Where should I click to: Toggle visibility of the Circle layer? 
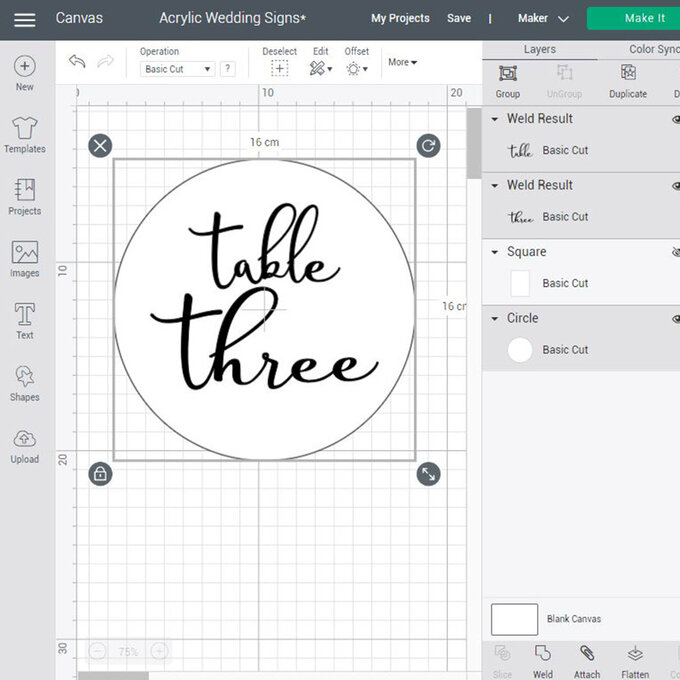pyautogui.click(x=675, y=319)
